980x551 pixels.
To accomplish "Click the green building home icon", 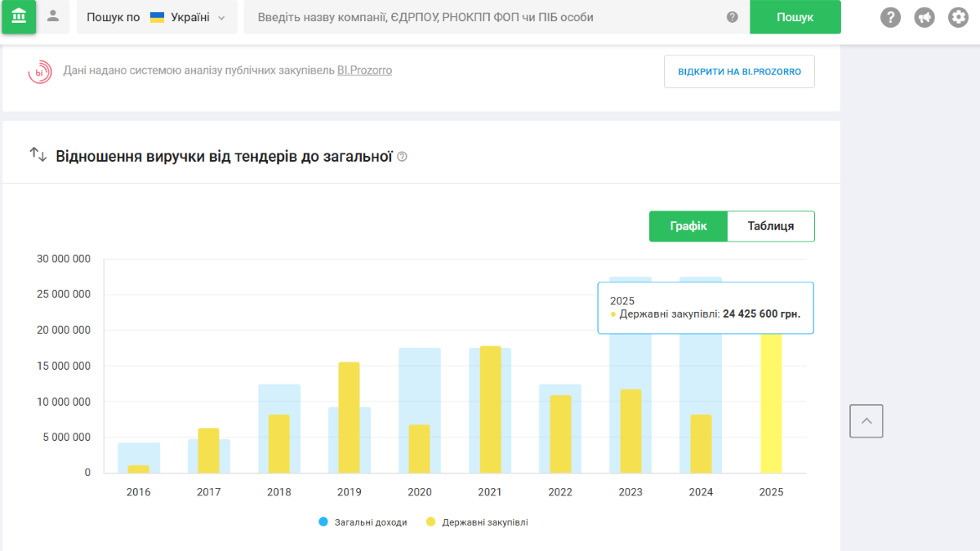I will 19,16.
